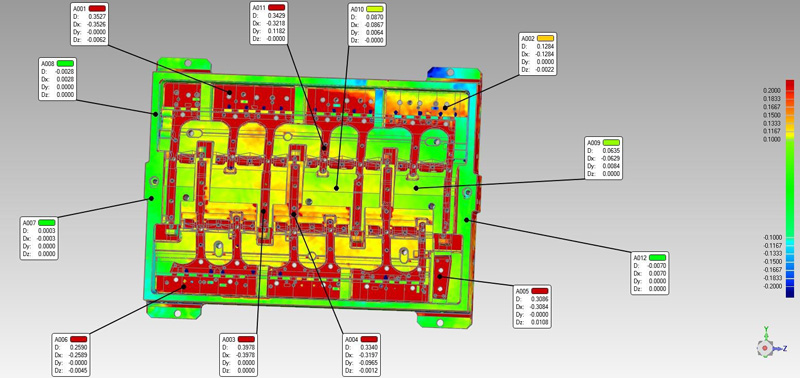Click the A010 measurement point at part center
This screenshot has width=800, height=378.
pos(336,188)
